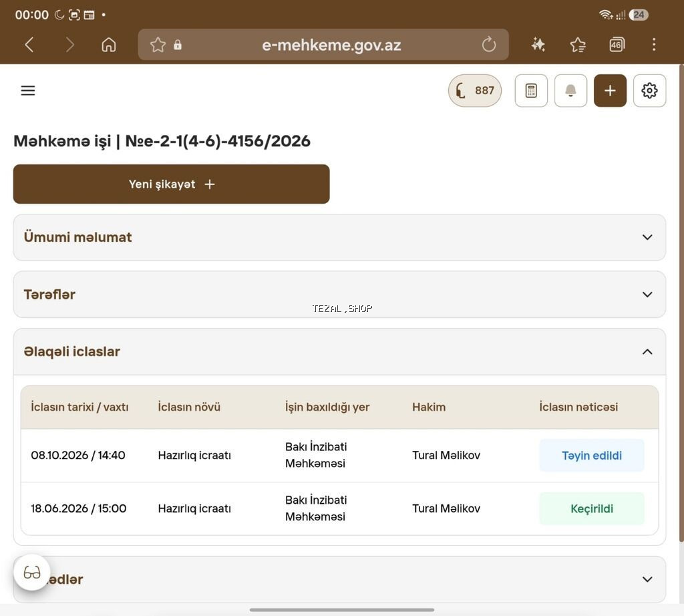The height and width of the screenshot is (616, 684).
Task: Open the browser home page icon
Action: (x=109, y=45)
